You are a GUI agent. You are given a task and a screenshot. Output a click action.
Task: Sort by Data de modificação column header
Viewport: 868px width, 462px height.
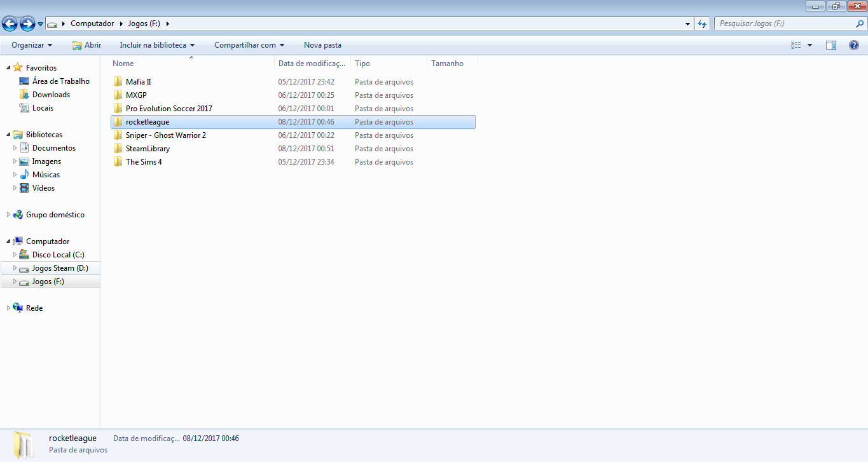[x=312, y=64]
